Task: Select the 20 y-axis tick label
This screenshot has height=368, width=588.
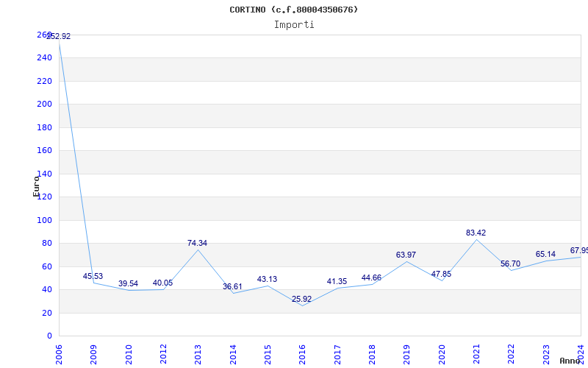Action: tap(47, 314)
